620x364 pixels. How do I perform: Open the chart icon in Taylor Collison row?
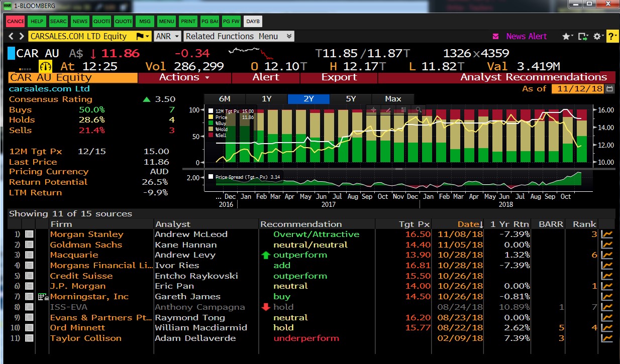click(607, 338)
